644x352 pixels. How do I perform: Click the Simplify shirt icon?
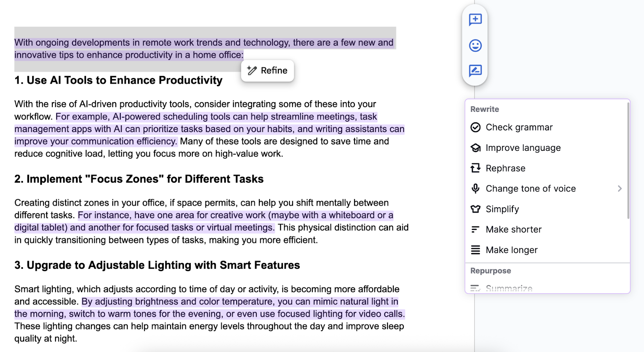click(x=475, y=209)
